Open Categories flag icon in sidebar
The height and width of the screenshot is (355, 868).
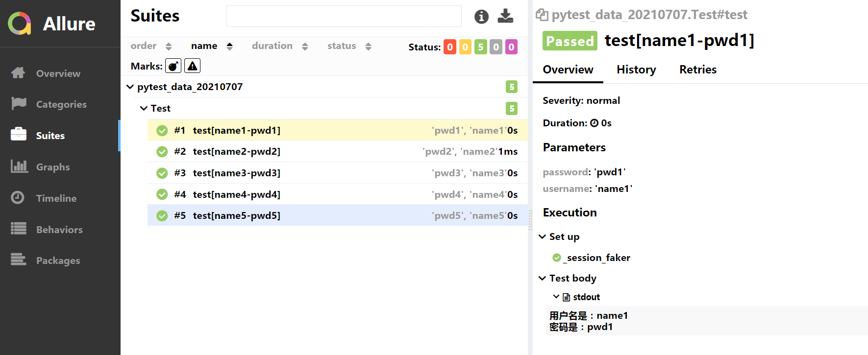point(18,104)
